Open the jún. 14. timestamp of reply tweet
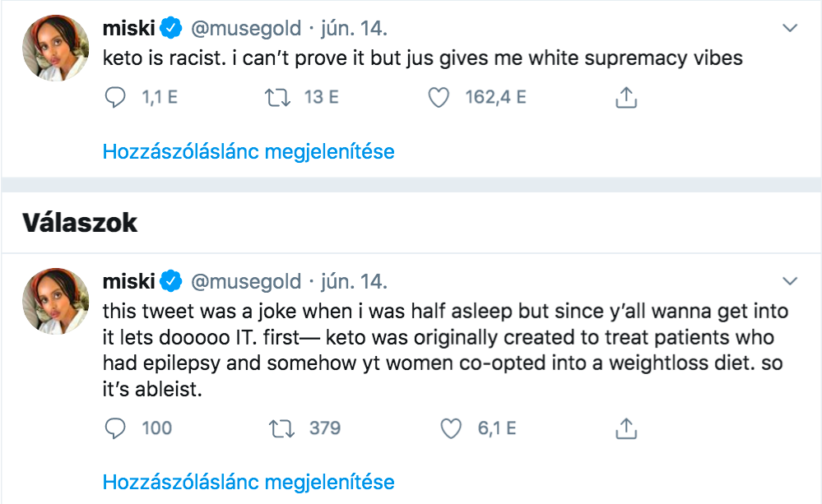This screenshot has height=504, width=822. tap(351, 282)
